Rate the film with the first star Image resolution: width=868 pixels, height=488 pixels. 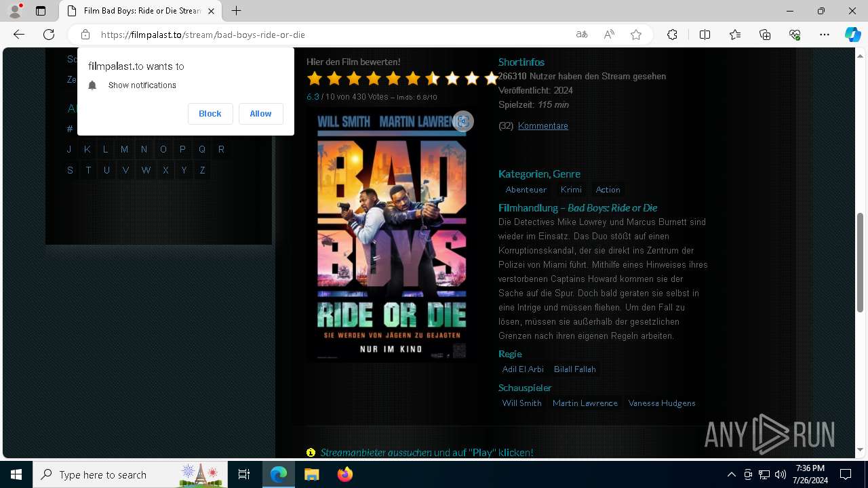tap(315, 79)
